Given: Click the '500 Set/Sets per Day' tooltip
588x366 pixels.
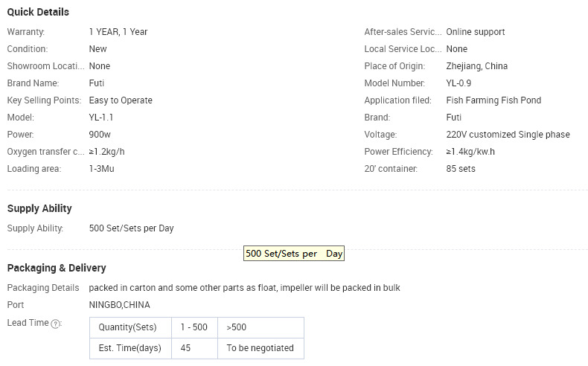Looking at the screenshot, I should coord(294,254).
